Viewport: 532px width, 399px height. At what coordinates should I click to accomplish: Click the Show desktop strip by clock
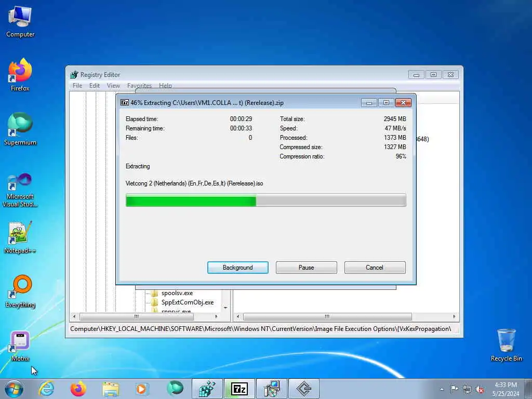[528, 389]
